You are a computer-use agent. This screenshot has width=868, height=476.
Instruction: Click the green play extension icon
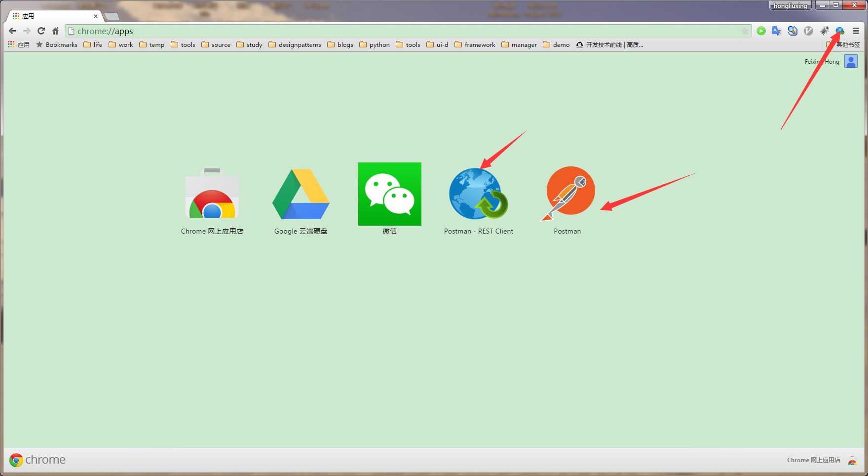tap(761, 31)
